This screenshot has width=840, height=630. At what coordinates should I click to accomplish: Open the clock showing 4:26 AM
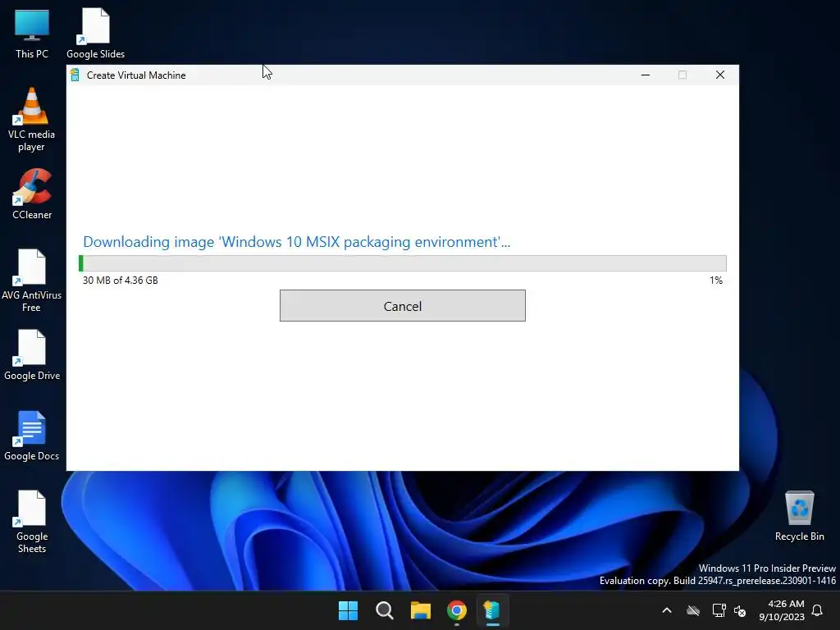(782, 610)
